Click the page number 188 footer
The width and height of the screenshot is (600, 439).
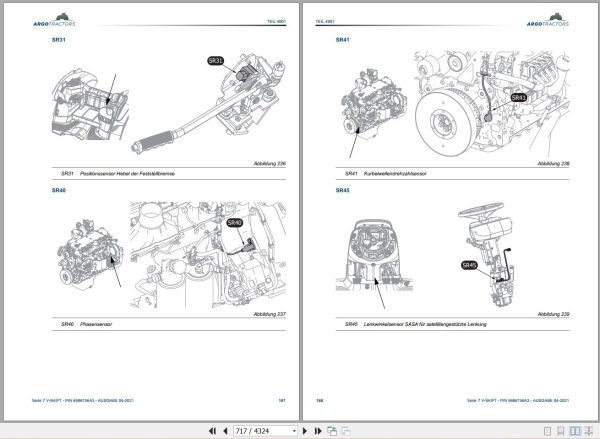[320, 400]
